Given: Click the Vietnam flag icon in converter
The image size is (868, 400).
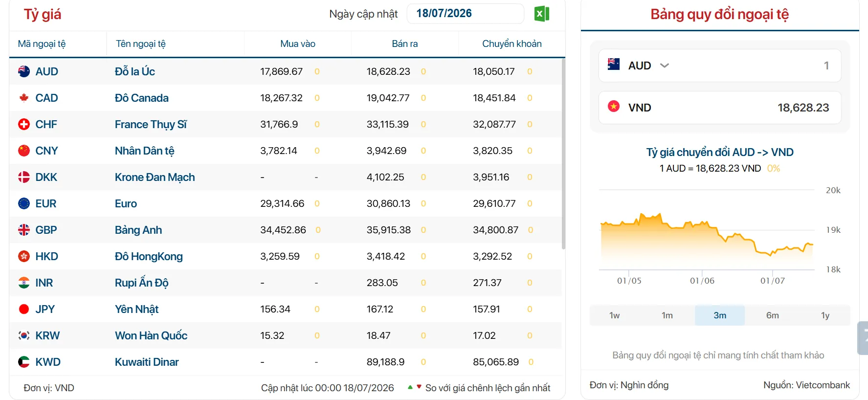Looking at the screenshot, I should [614, 107].
